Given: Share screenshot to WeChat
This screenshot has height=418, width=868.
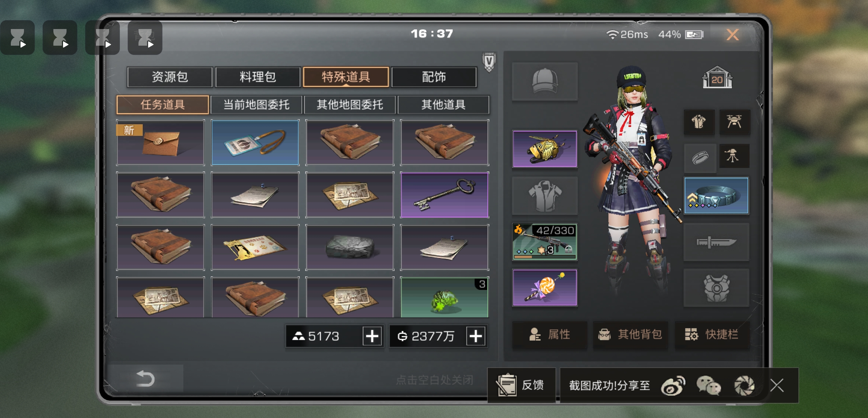Looking at the screenshot, I should point(708,385).
